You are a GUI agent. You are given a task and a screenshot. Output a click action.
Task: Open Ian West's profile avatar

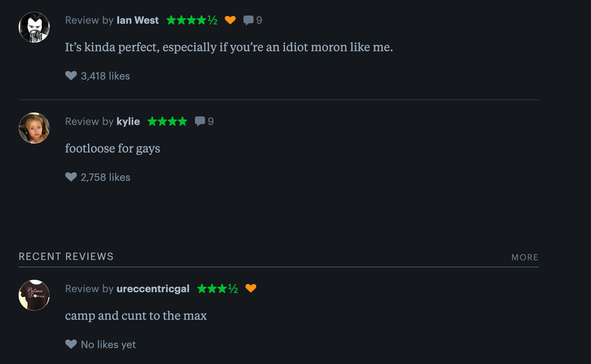pos(34,27)
